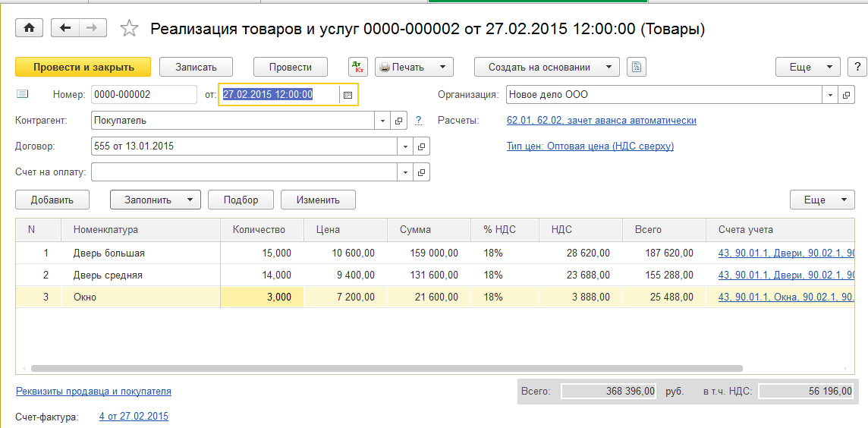Click Провести и закрыть button

coord(83,67)
